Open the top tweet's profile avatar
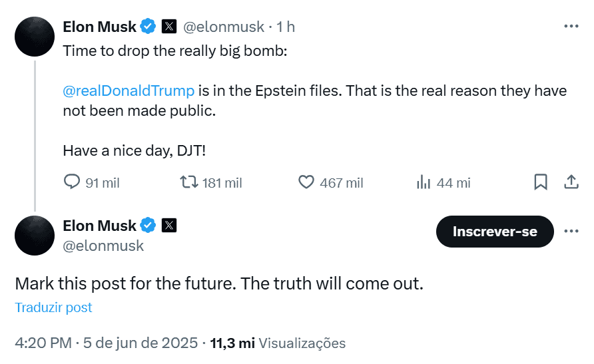The height and width of the screenshot is (364, 594). (x=35, y=37)
